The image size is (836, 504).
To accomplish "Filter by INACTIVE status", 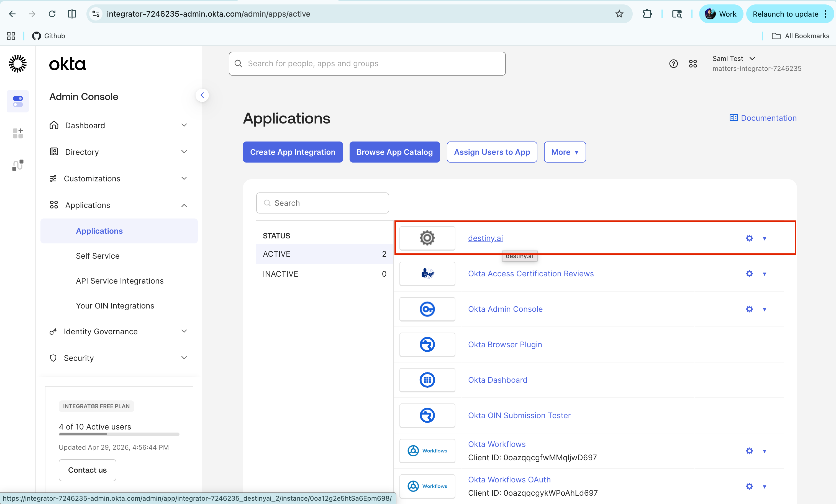I will click(325, 274).
